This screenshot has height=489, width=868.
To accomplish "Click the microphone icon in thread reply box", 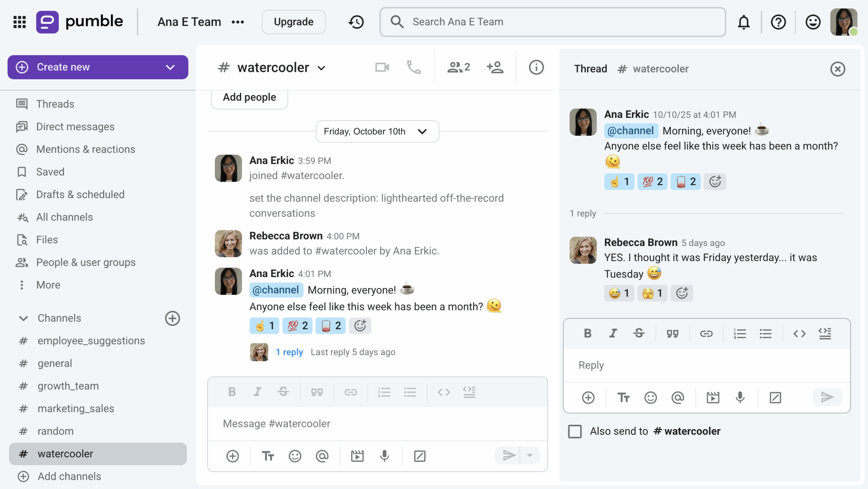I will 740,397.
